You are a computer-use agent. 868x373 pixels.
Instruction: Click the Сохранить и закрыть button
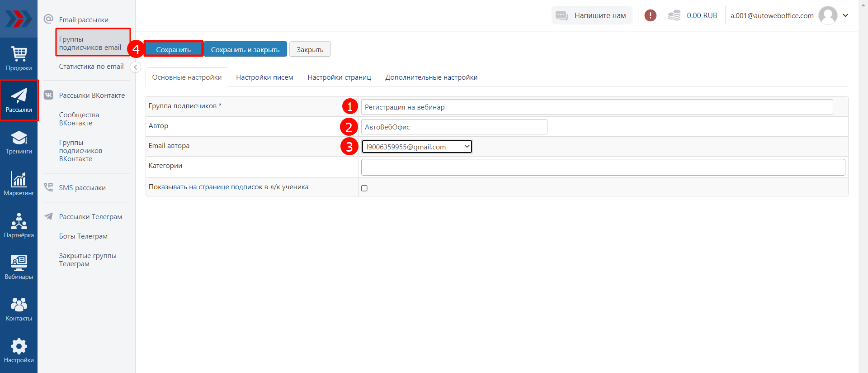pyautogui.click(x=245, y=49)
